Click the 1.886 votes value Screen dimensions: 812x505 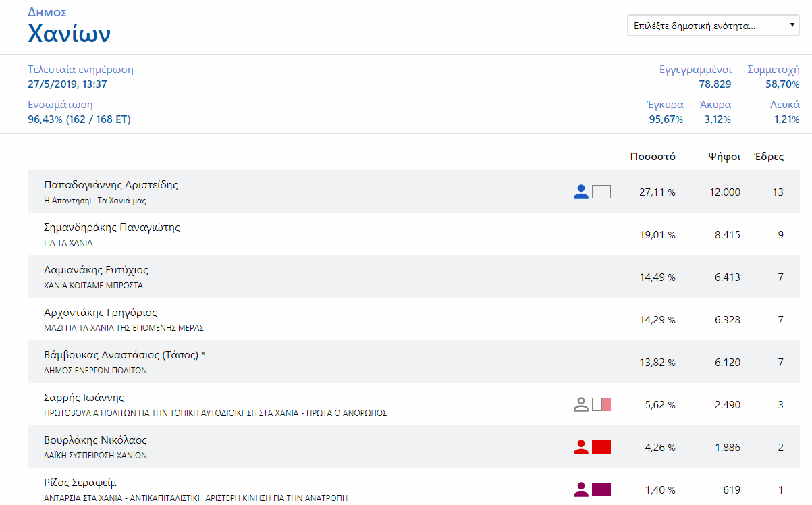pyautogui.click(x=728, y=448)
